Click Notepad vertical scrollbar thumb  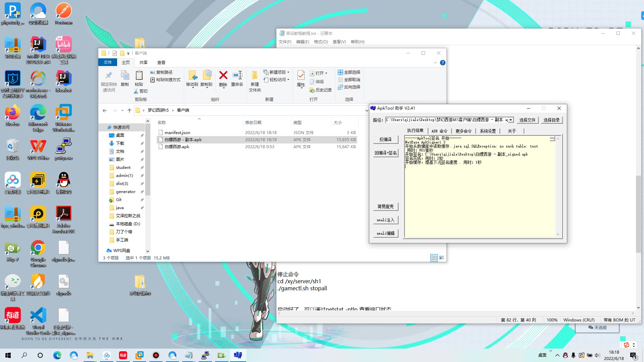(638, 214)
